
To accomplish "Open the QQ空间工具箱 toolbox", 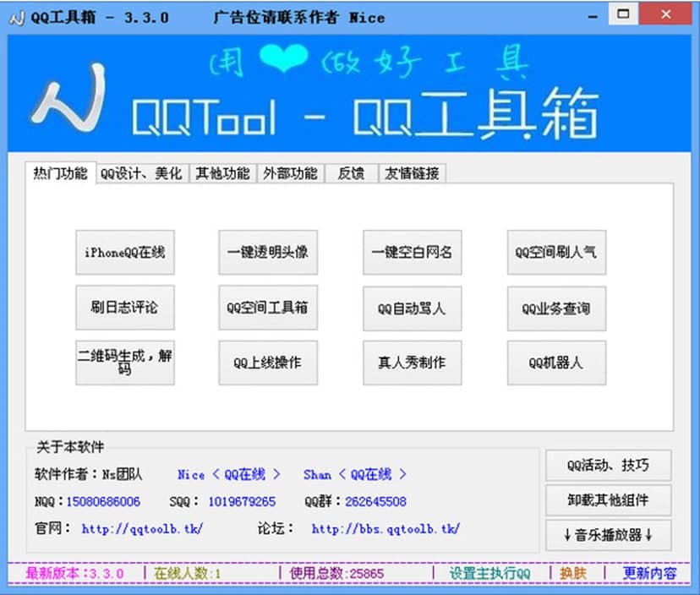I will [x=268, y=307].
